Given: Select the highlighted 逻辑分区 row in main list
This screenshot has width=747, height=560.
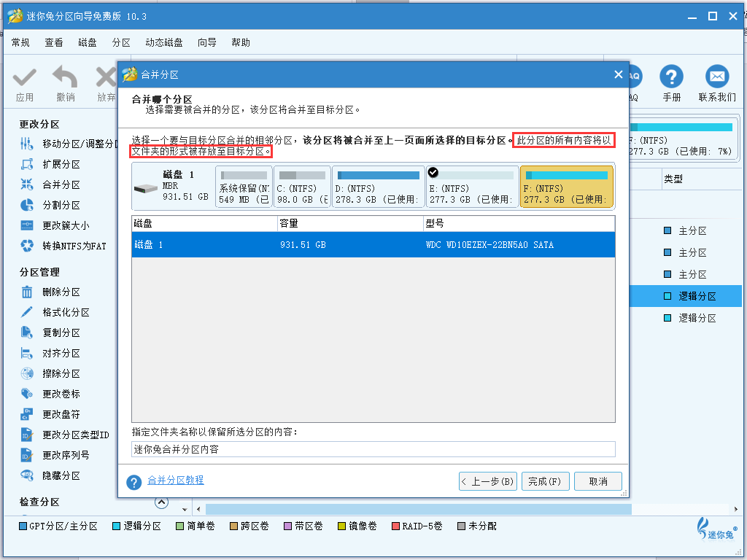Looking at the screenshot, I should (686, 296).
